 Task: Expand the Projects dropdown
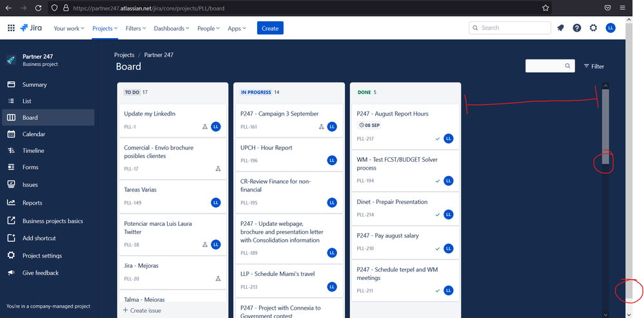tap(104, 28)
